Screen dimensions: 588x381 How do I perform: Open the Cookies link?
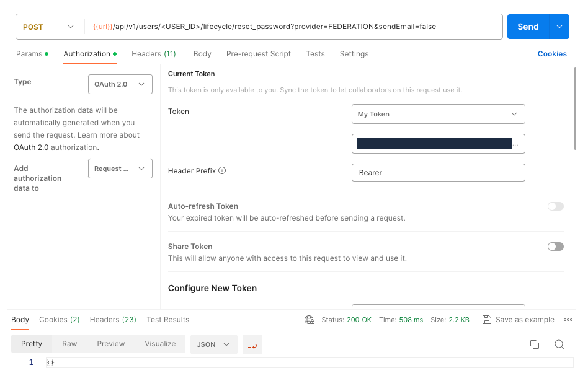551,54
